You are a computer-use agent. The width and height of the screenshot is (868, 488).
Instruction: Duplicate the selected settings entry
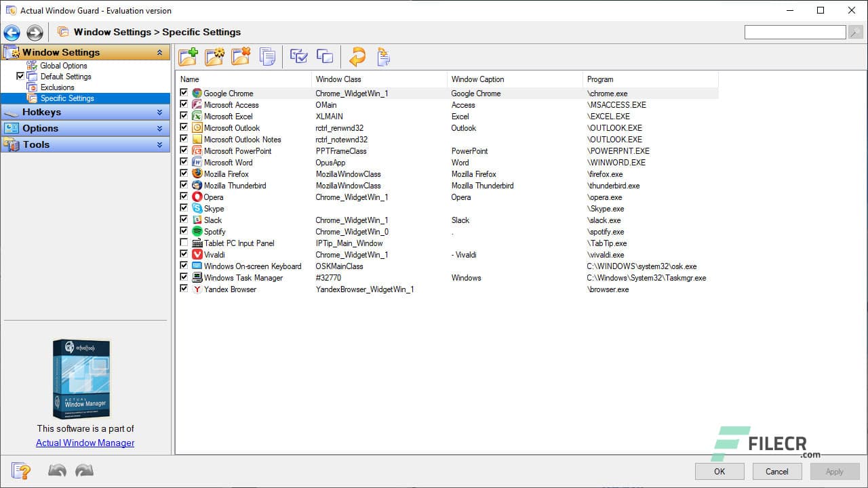[267, 57]
